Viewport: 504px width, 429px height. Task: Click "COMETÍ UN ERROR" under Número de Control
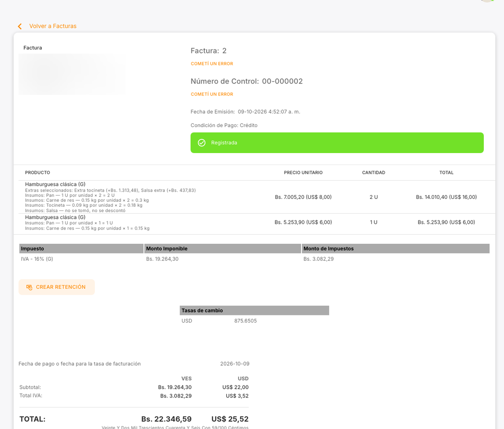(212, 94)
